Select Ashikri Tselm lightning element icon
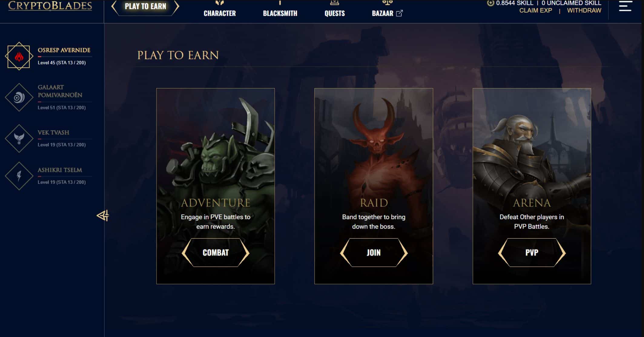 [19, 176]
